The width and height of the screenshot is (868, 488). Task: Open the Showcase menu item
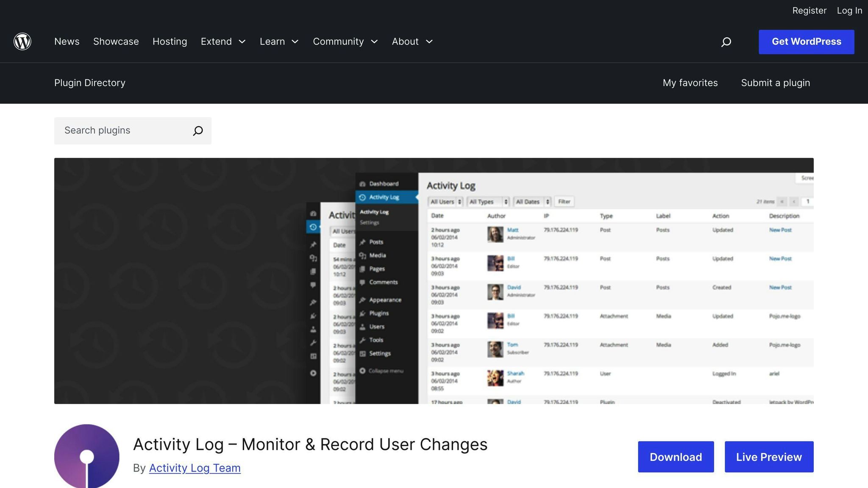(x=116, y=42)
